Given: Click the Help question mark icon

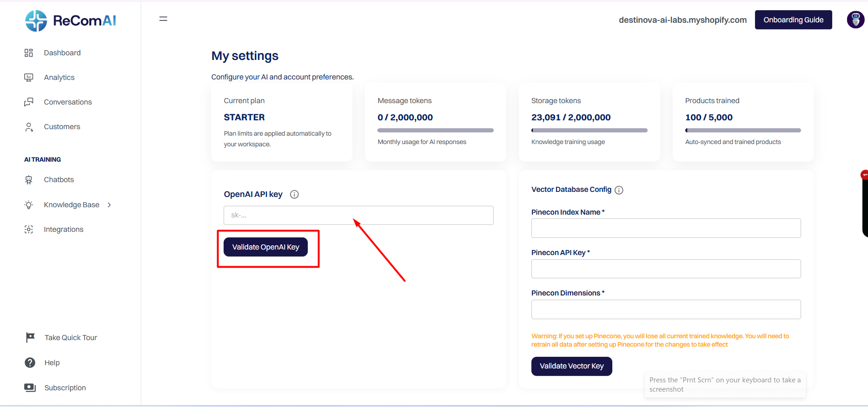Looking at the screenshot, I should click(x=30, y=363).
